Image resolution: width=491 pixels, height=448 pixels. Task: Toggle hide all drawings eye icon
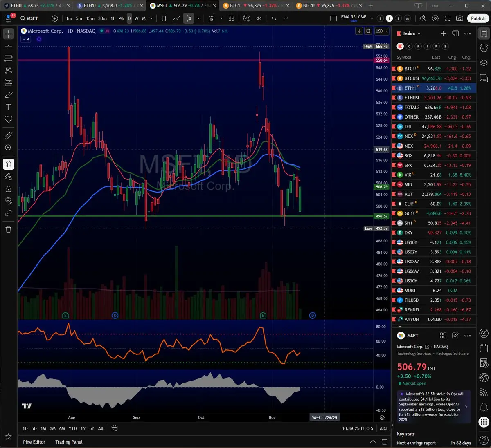click(x=8, y=201)
